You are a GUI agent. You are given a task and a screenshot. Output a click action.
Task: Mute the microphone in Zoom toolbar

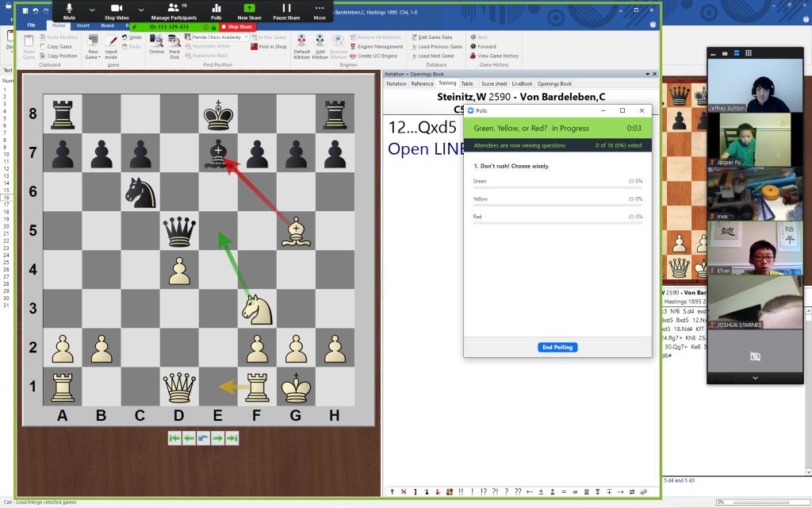(x=69, y=10)
